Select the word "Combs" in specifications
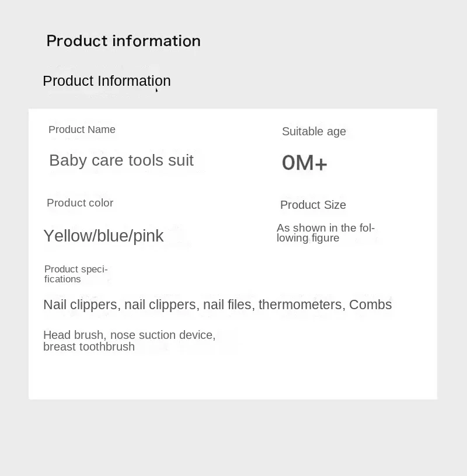 [371, 304]
